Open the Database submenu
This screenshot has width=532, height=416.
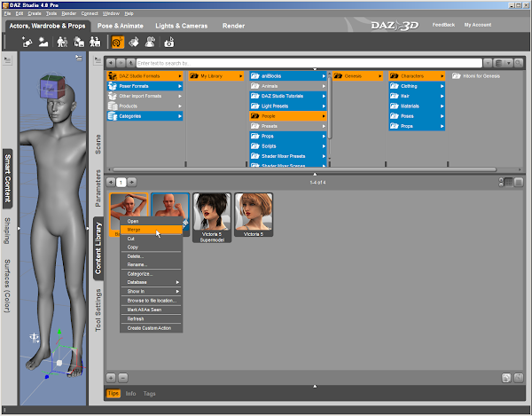(151, 282)
